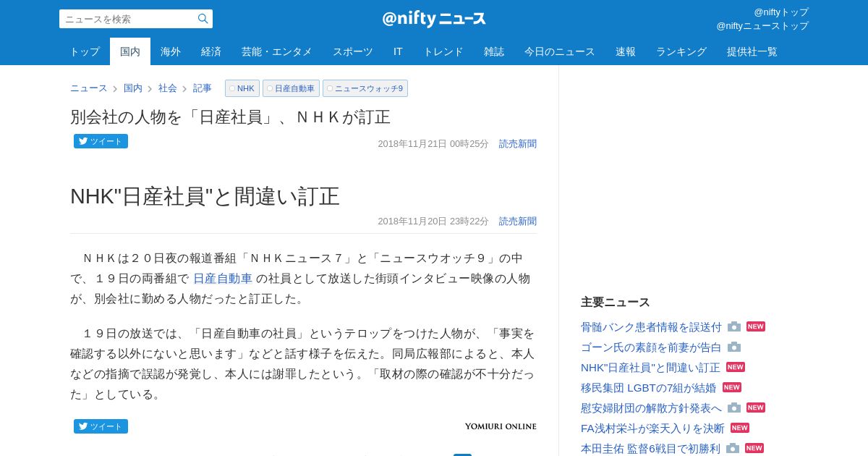Image resolution: width=868 pixels, height=456 pixels.
Task: Open headline ゴーン氏の素顔を前妻が告白
Action: pyautogui.click(x=651, y=347)
